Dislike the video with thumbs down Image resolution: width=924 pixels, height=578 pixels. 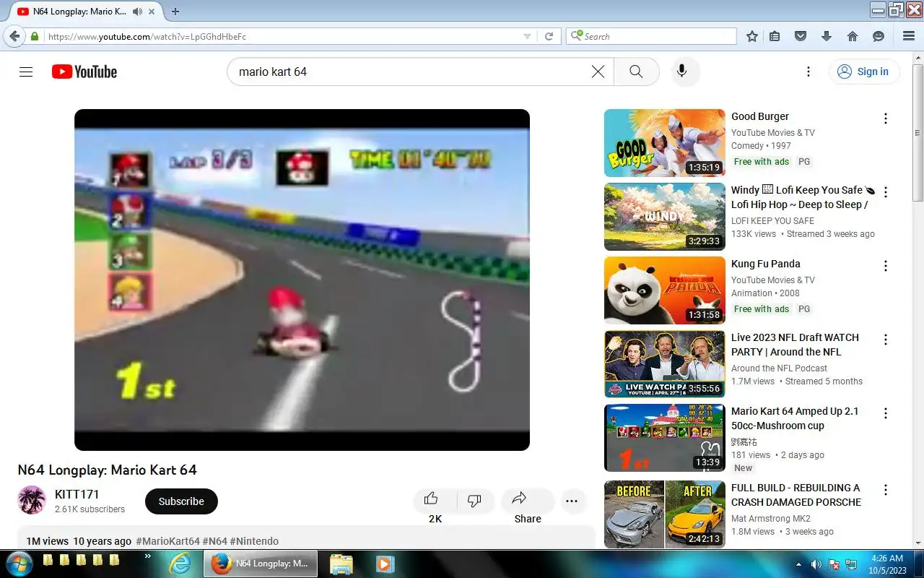tap(474, 501)
